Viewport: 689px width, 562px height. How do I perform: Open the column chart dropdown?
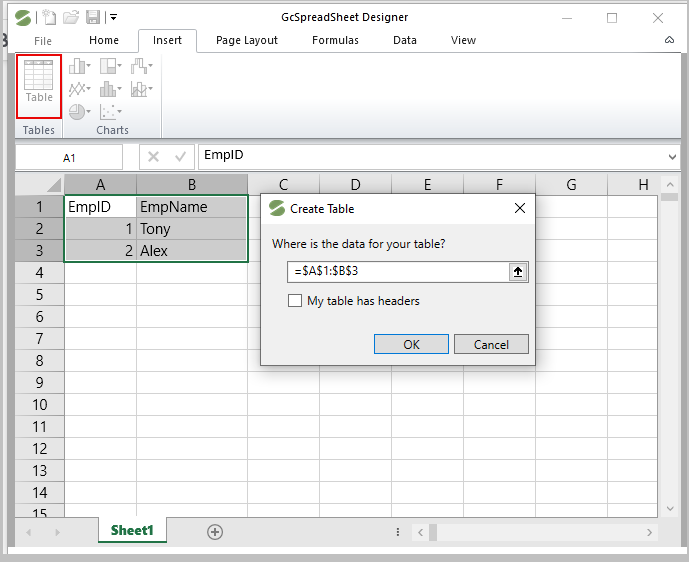coord(80,66)
